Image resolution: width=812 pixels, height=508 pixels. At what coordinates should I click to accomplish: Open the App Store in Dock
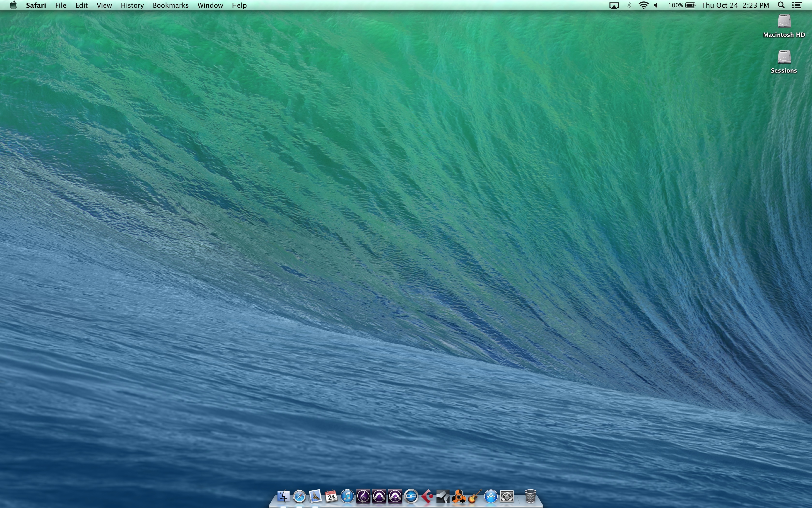tap(491, 496)
